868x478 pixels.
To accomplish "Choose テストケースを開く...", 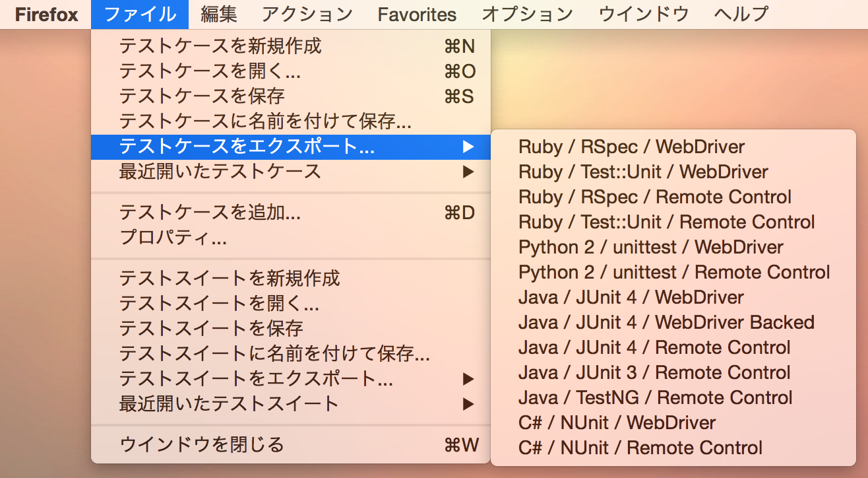I will 291,71.
